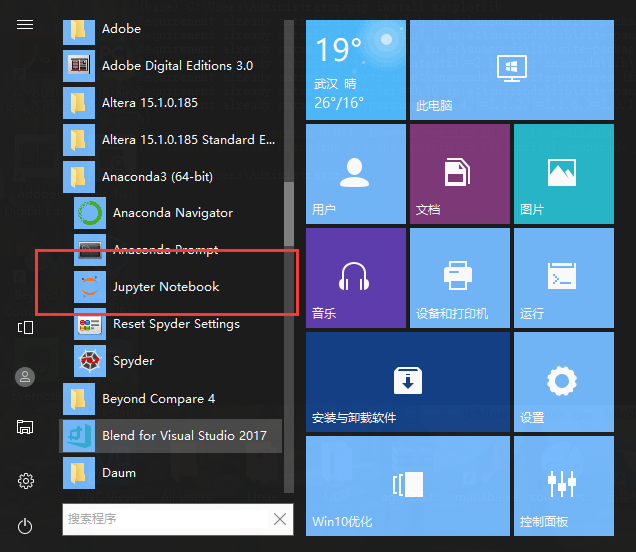Viewport: 636px width, 552px height.
Task: Collapse the Anaconda3 (64-bit) folder
Action: pos(172,177)
